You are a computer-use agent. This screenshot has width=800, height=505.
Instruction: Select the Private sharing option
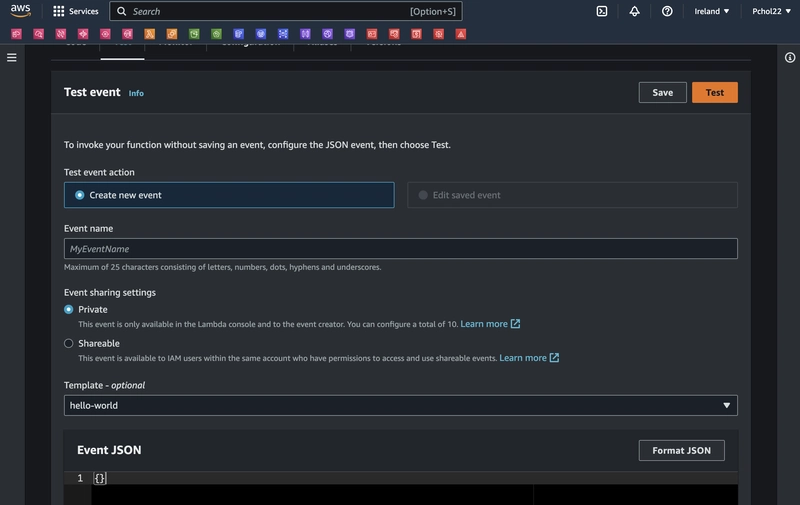click(x=69, y=310)
